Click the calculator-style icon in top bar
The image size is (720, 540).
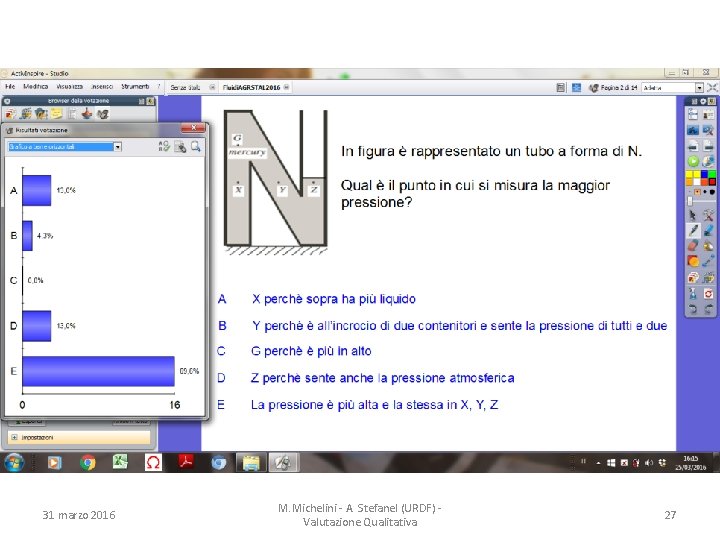(561, 87)
